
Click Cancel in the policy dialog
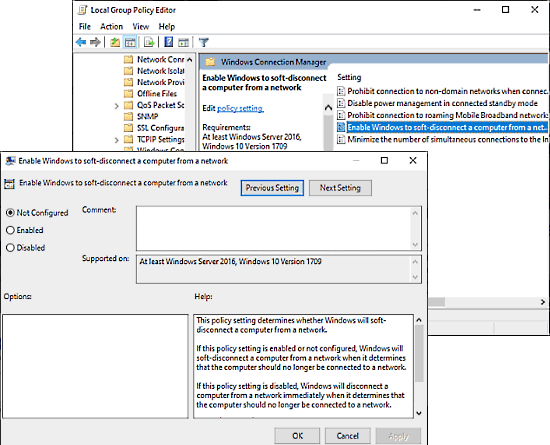coord(348,436)
